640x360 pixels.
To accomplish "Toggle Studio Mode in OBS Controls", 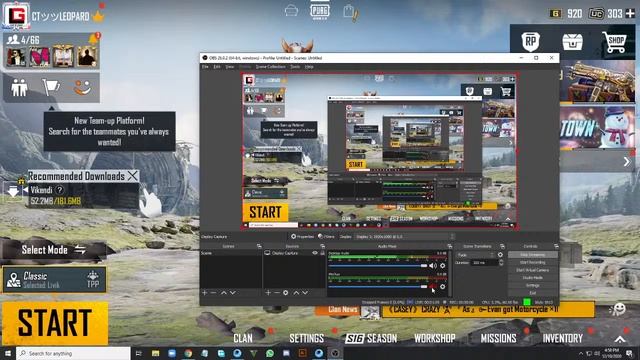I will click(x=532, y=278).
